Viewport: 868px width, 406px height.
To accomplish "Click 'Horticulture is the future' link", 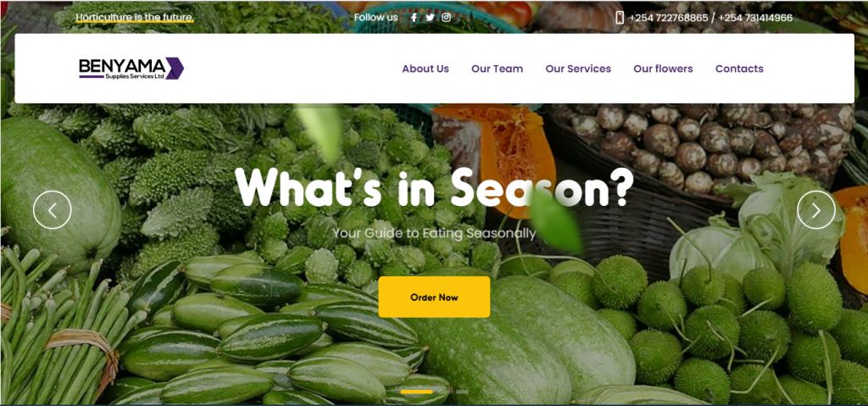I will 135,18.
